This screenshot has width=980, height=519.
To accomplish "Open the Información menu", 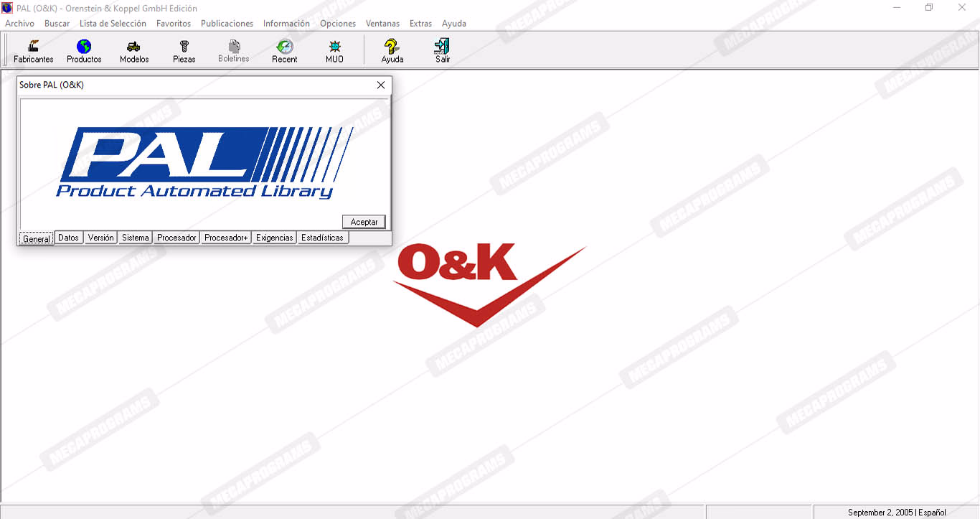I will coord(286,24).
